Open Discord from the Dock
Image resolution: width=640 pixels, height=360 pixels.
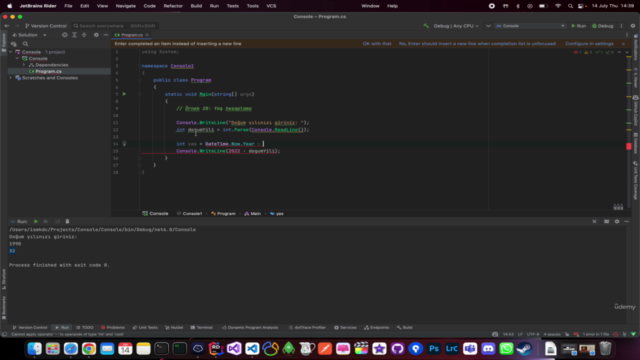pos(488,349)
